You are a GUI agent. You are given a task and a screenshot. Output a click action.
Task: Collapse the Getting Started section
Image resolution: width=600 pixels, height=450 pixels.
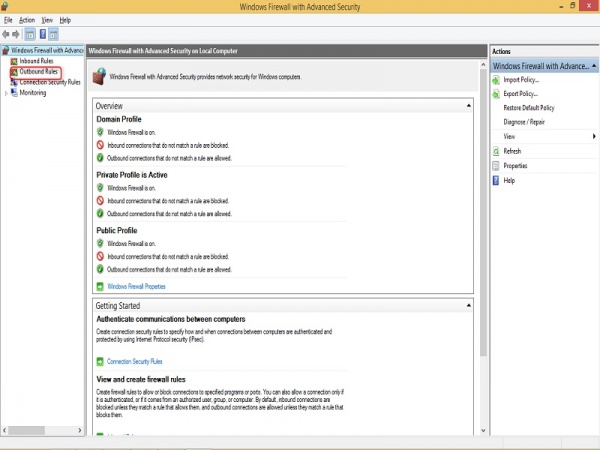pos(469,305)
